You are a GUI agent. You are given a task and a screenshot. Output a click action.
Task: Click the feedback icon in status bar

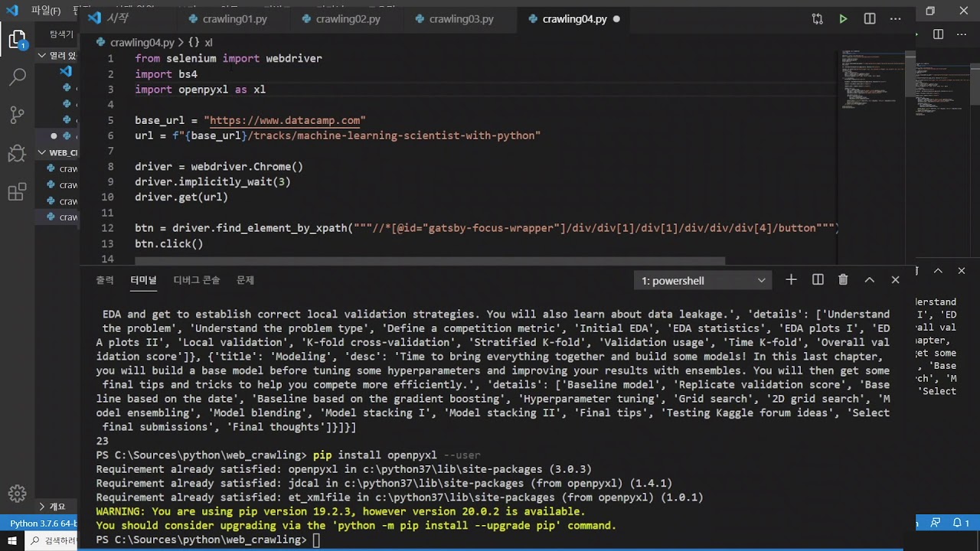point(936,523)
